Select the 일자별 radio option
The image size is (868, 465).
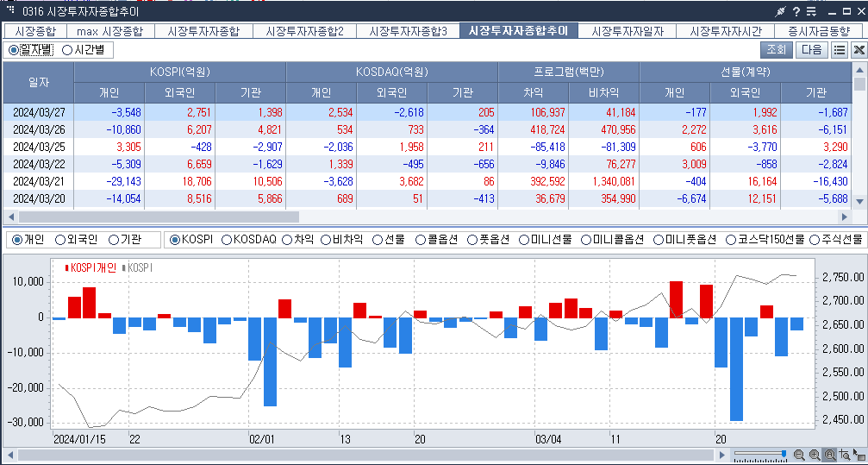point(13,50)
